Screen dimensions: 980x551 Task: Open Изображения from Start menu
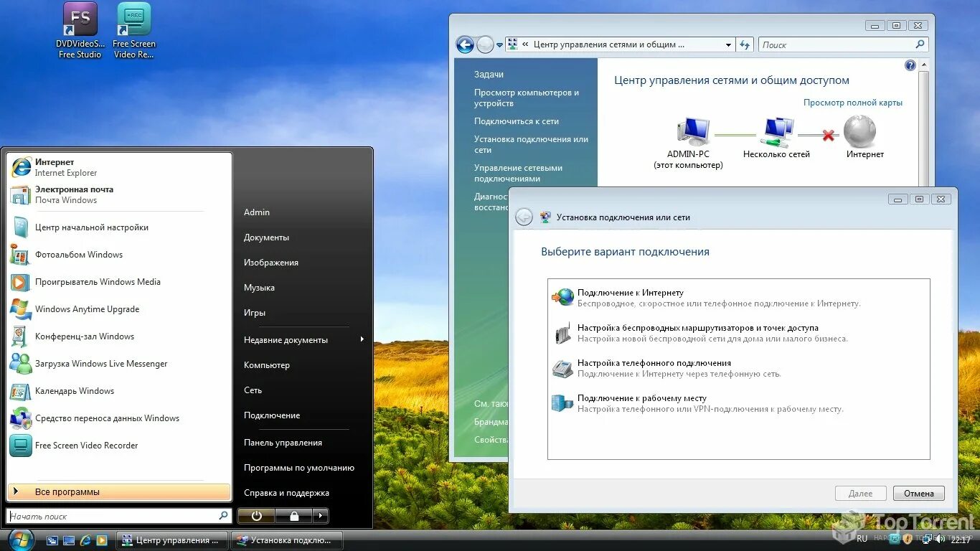[271, 263]
